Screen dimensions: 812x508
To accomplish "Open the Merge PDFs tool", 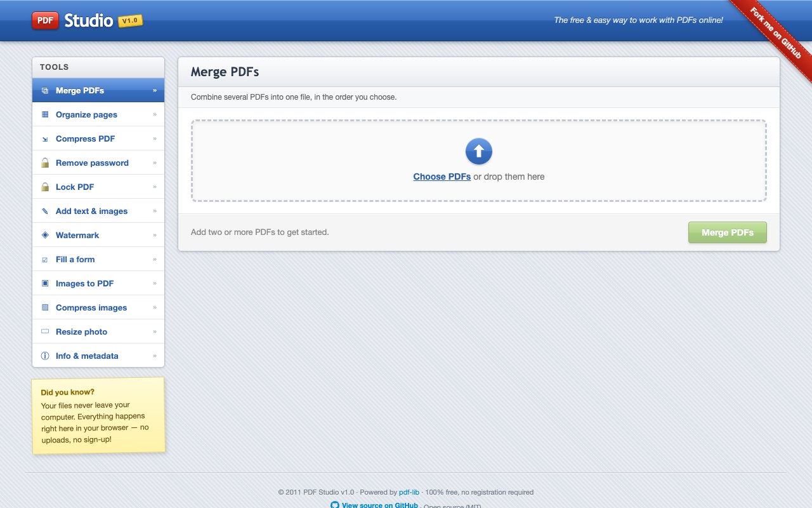I will click(x=98, y=90).
